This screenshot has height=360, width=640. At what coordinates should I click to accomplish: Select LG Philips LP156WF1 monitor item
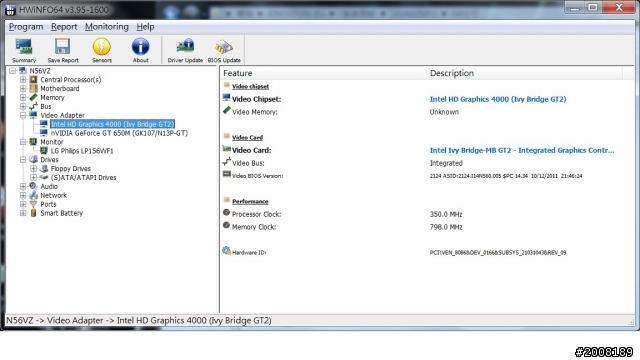pos(82,151)
